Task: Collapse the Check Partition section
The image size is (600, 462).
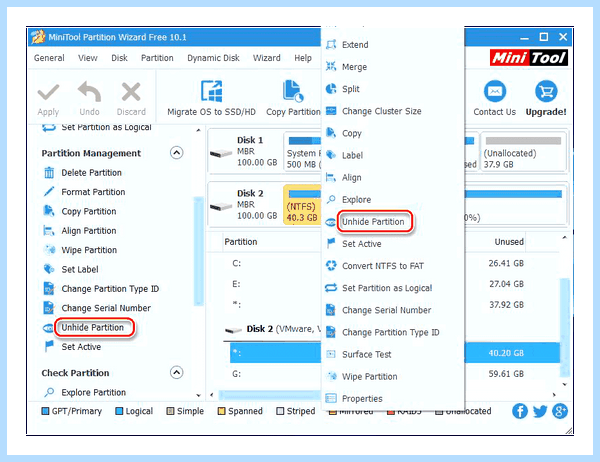Action: 176,372
